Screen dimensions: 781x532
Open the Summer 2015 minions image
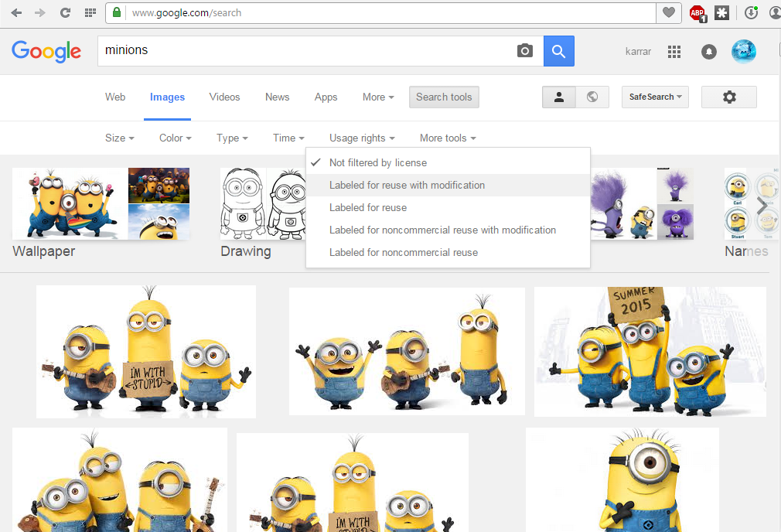click(x=650, y=352)
